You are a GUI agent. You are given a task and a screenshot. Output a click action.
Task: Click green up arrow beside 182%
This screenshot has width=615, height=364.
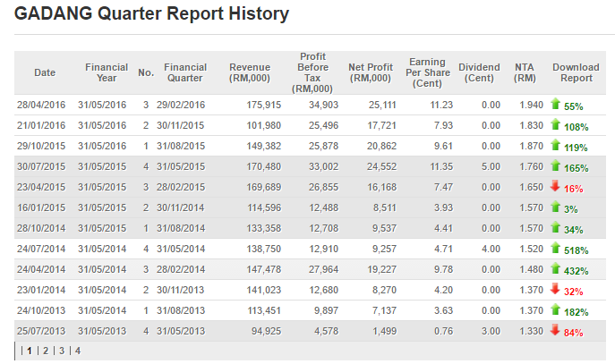click(x=555, y=309)
